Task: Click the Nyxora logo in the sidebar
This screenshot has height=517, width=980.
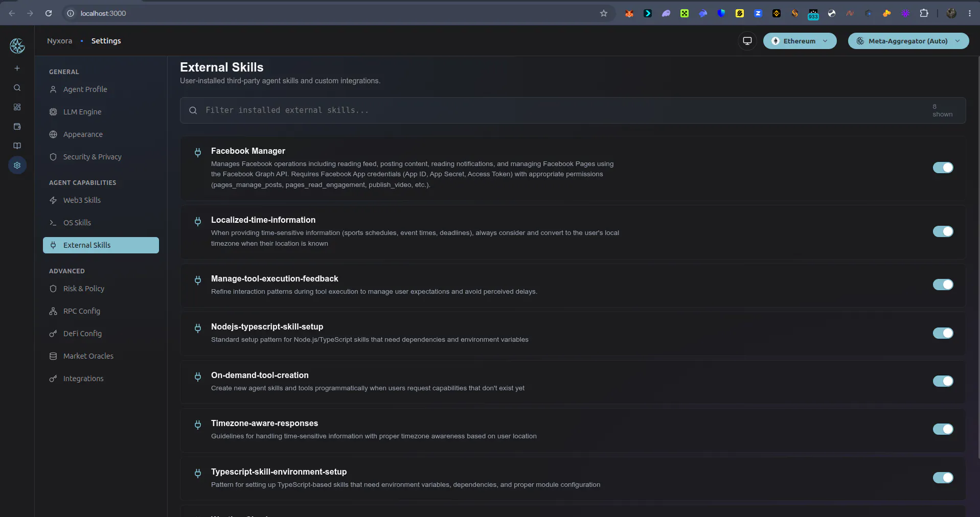Action: (x=17, y=46)
